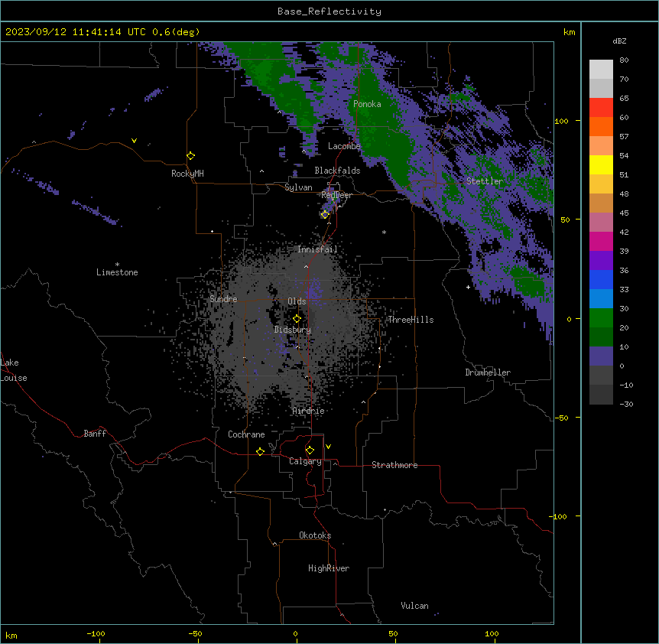Click the Drumheller label
This screenshot has width=659, height=644.
[488, 372]
